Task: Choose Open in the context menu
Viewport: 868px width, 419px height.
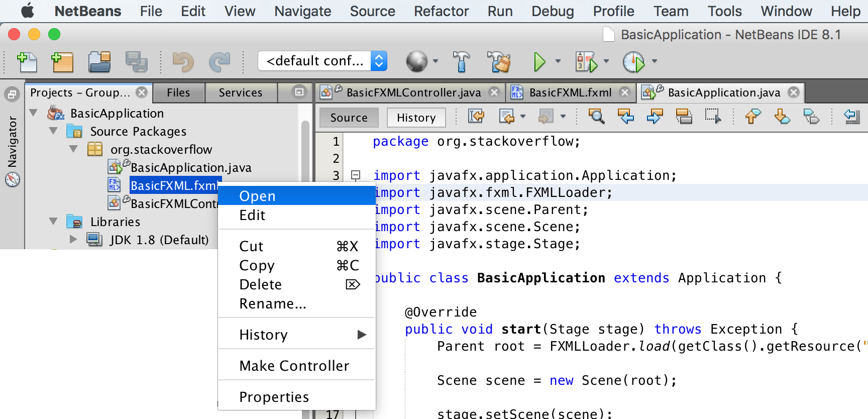Action: [x=297, y=195]
